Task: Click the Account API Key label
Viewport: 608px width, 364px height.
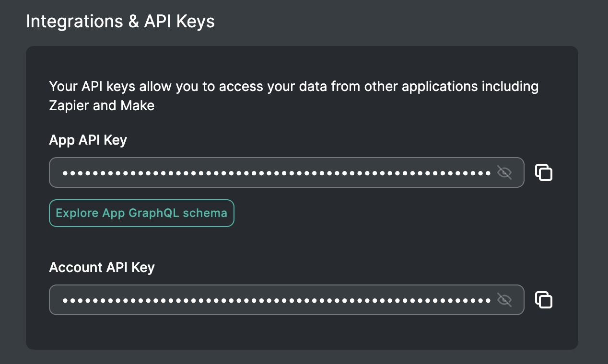Action: click(102, 267)
